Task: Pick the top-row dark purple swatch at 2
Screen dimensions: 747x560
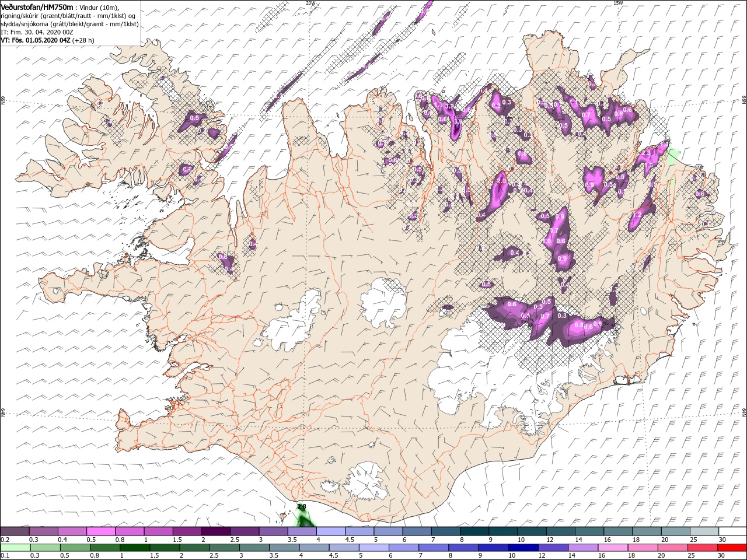Action: pyautogui.click(x=216, y=531)
